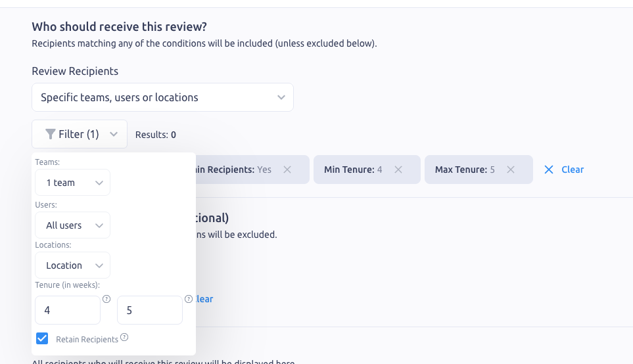Click the funnel icon in Filter button
The height and width of the screenshot is (364, 633).
50,134
